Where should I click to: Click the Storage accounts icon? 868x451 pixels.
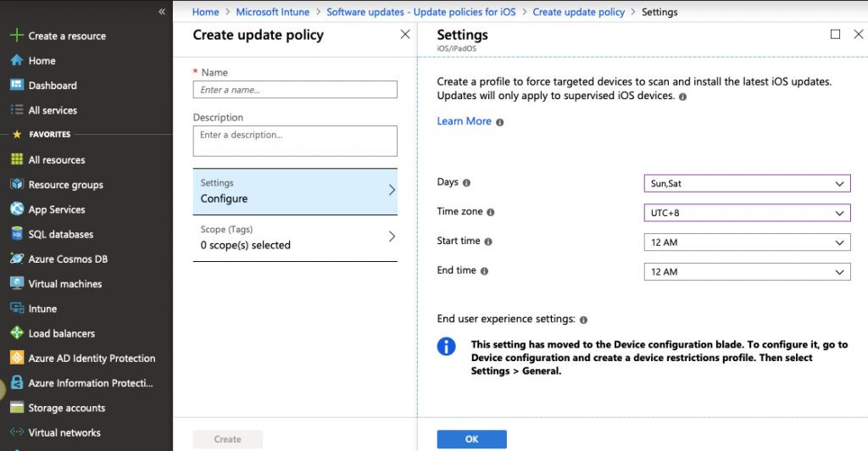(17, 407)
